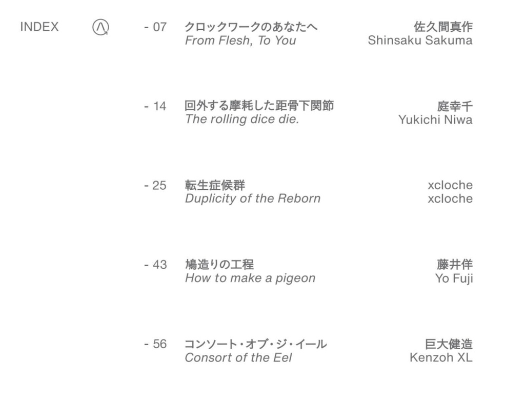Viewport: 525px width, 420px height.
Task: Open "How to make a pigeon"
Action: pos(250,278)
